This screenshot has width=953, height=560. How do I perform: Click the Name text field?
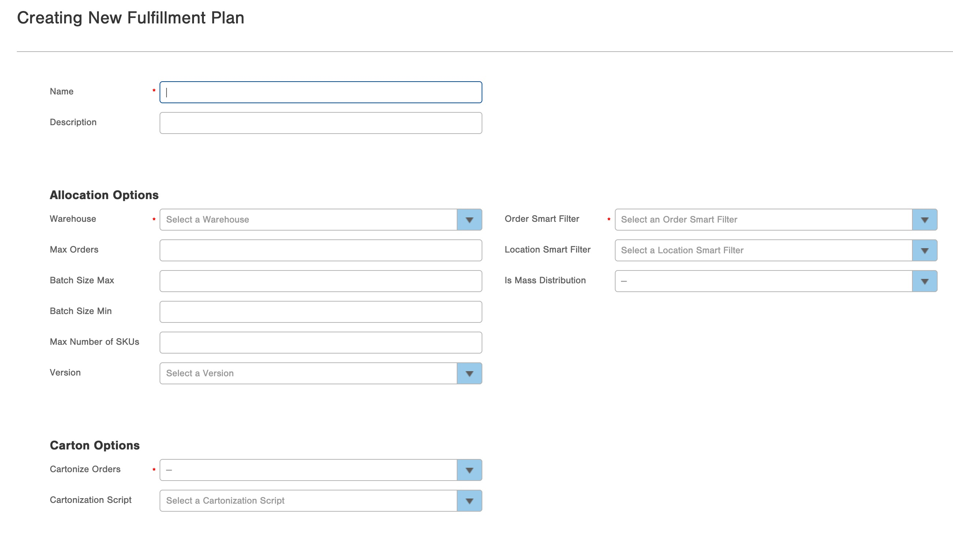click(320, 92)
